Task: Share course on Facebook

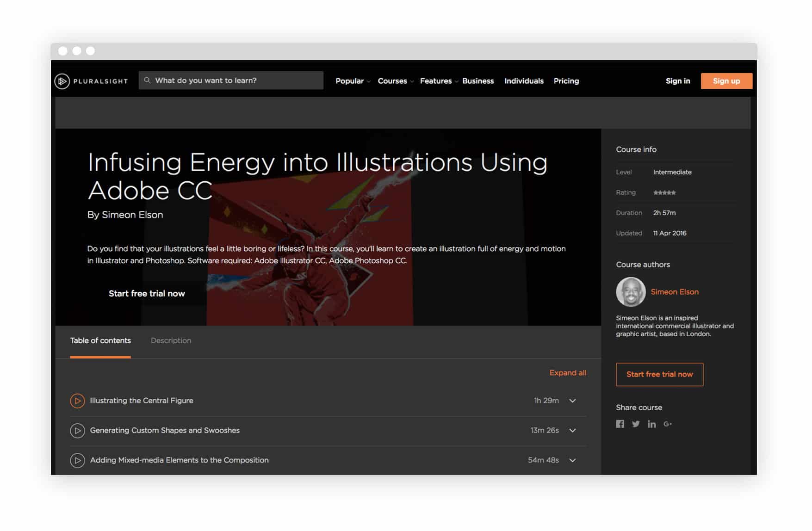Action: 620,424
